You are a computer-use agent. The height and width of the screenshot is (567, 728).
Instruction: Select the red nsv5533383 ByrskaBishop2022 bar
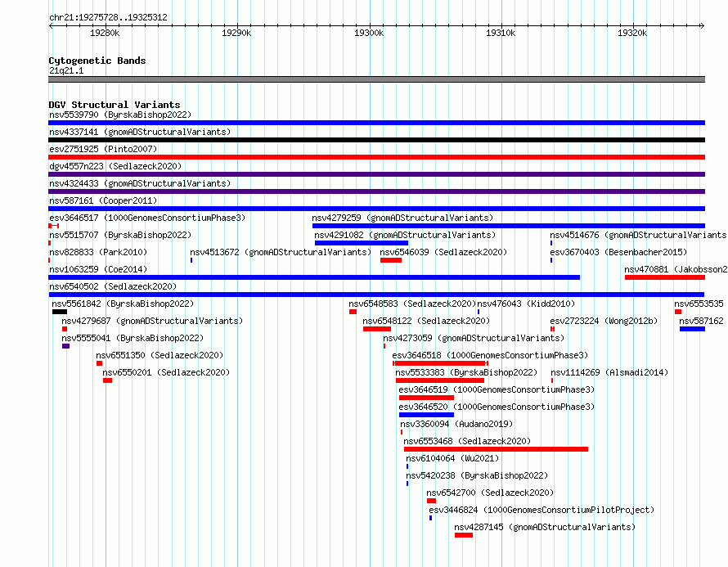point(440,380)
